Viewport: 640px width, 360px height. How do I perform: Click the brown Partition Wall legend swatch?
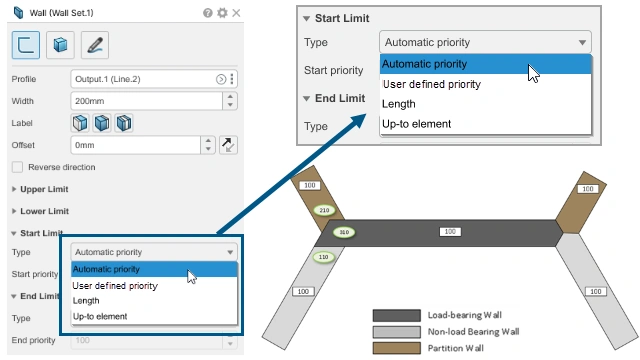click(397, 348)
